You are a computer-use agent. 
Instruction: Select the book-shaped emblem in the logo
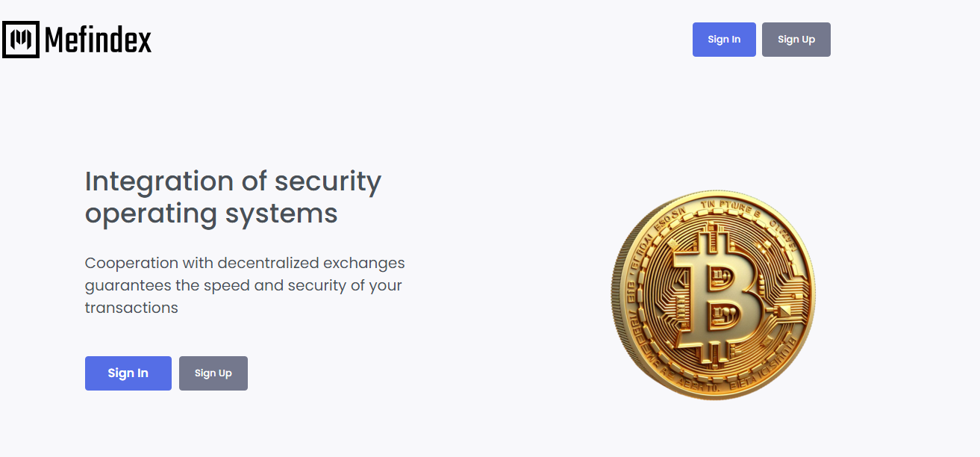pyautogui.click(x=20, y=39)
